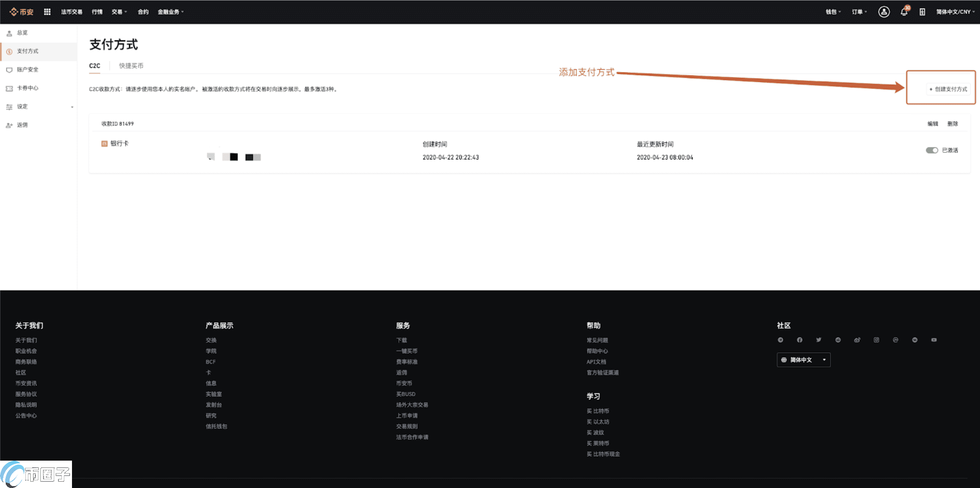Open the 钱包 dropdown in header
The height and width of the screenshot is (488, 980).
833,12
